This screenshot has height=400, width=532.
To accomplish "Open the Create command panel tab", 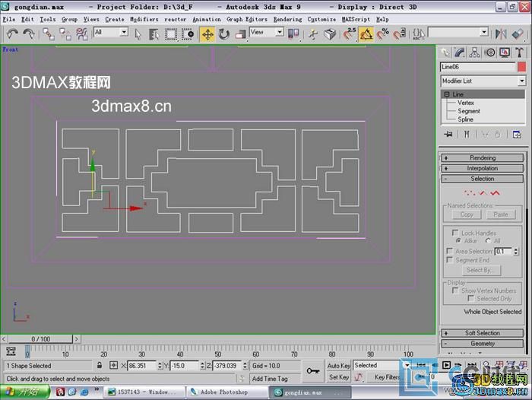I will [x=445, y=52].
